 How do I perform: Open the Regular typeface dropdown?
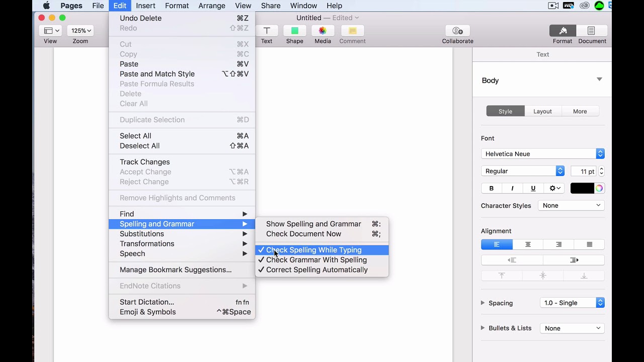pyautogui.click(x=523, y=171)
